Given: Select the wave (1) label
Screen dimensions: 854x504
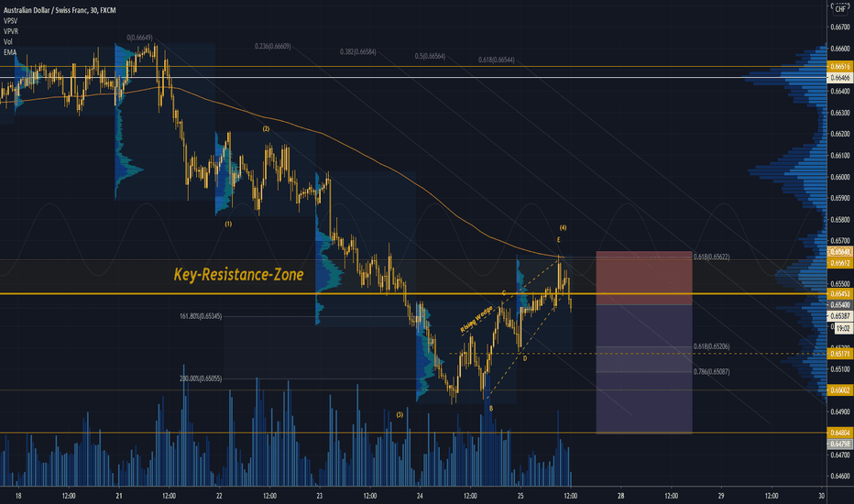Looking at the screenshot, I should 228,224.
